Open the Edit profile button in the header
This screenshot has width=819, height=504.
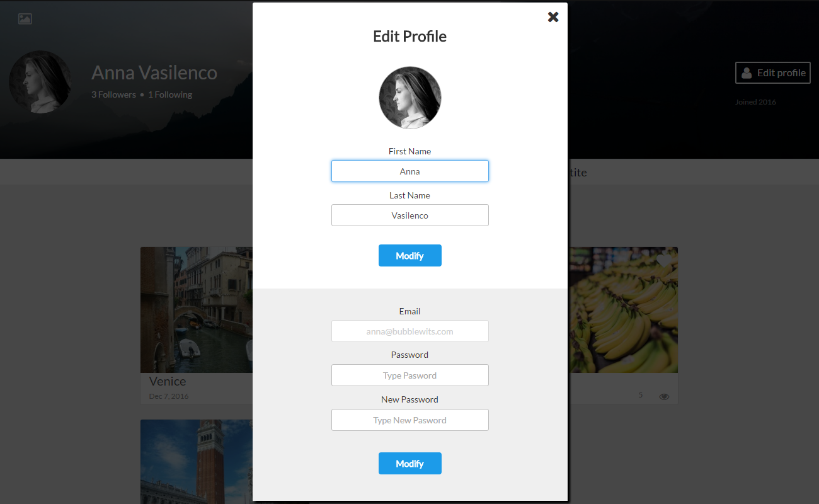tap(773, 73)
